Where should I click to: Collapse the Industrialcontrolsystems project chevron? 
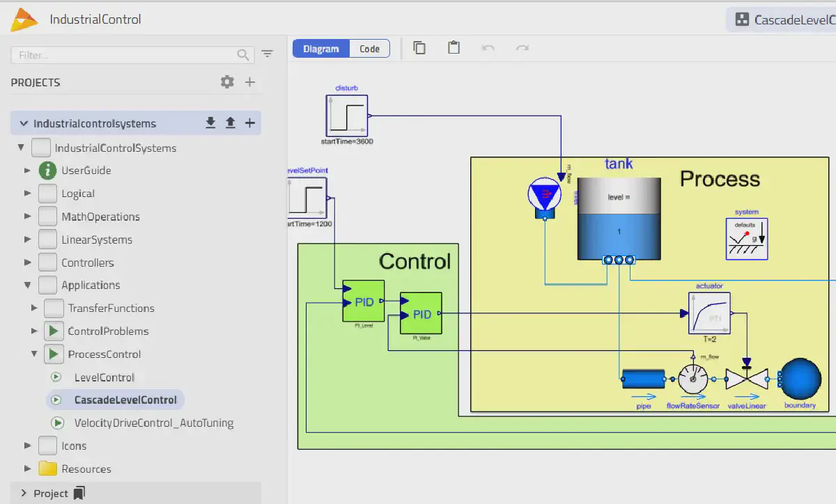24,123
